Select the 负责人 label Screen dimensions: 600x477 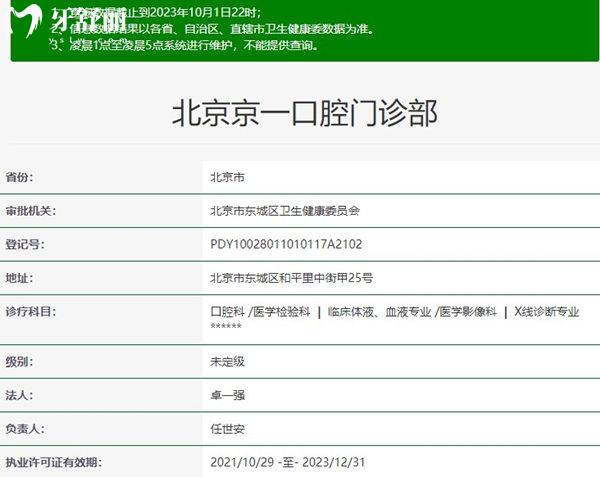click(x=25, y=429)
